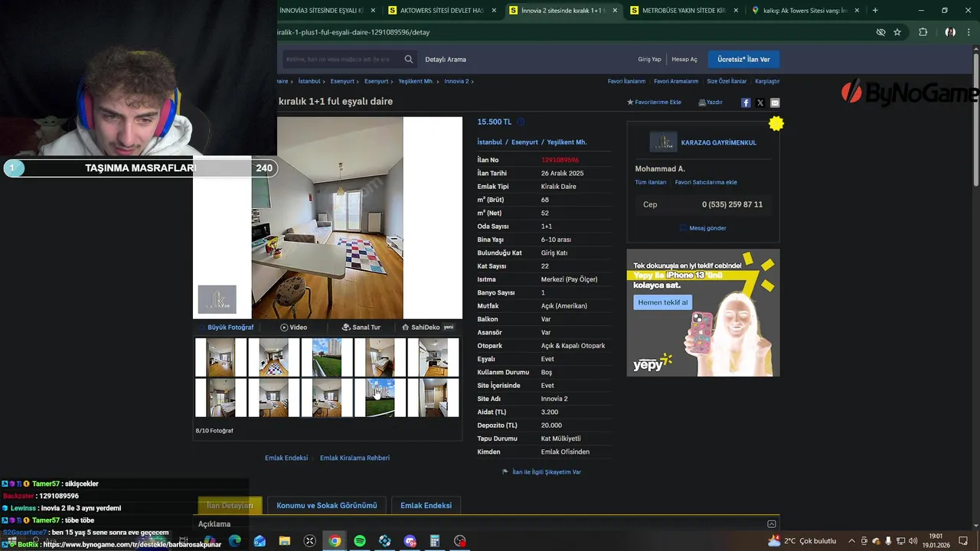This screenshot has height=551, width=980.
Task: Select the İlan Detayları tab
Action: point(230,506)
